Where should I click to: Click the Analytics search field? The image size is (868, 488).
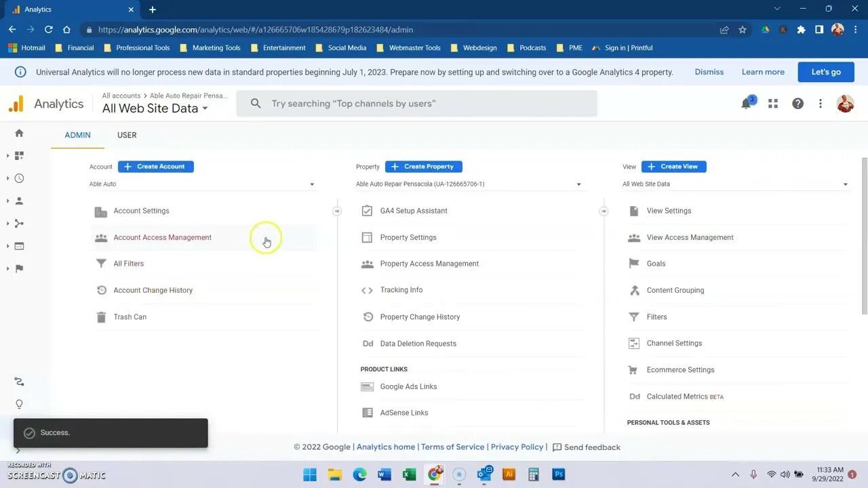(x=416, y=104)
